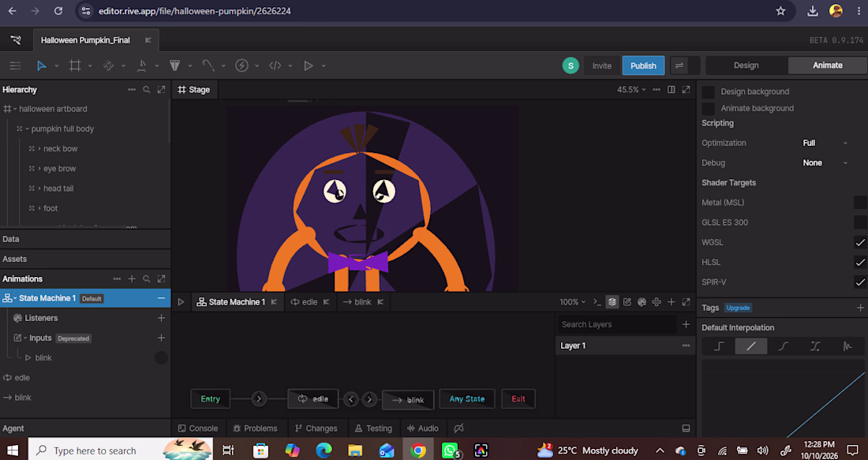
Task: Select the Any State node
Action: click(467, 399)
